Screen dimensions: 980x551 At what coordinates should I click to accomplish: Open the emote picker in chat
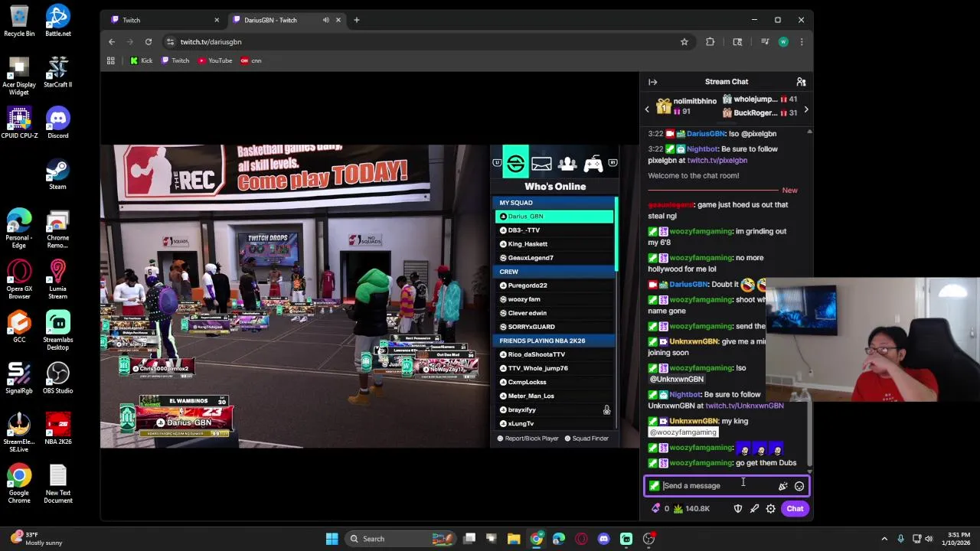click(x=799, y=486)
